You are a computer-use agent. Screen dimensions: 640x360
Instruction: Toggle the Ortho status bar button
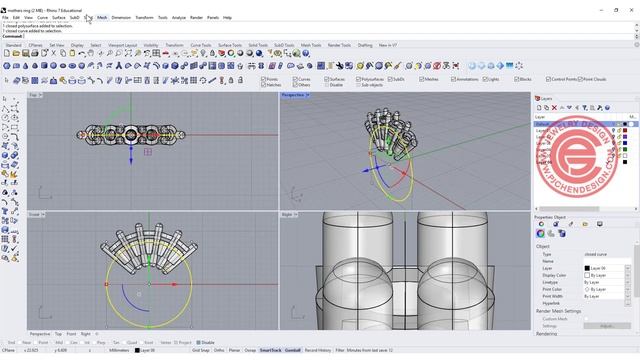tap(219, 350)
